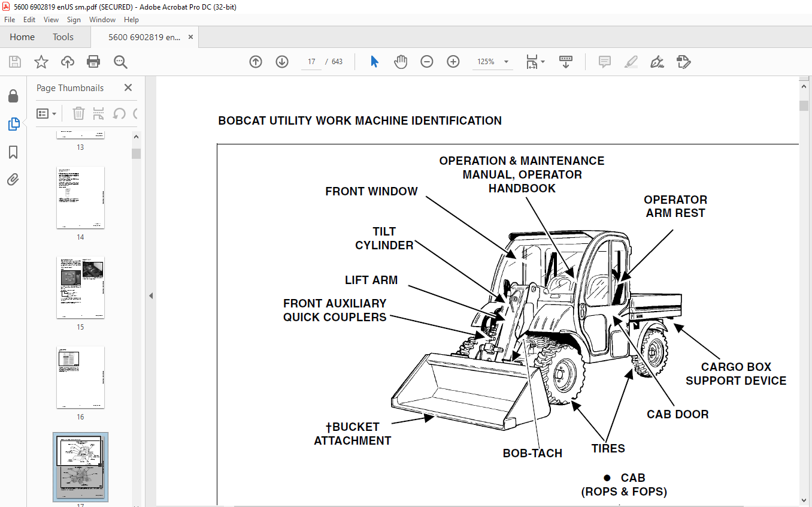812x507 pixels.
Task: View security settings via lock icon
Action: [x=13, y=96]
